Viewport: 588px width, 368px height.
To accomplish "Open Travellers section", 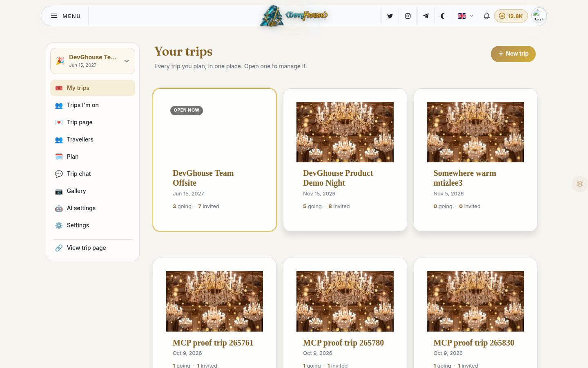I will (93, 139).
